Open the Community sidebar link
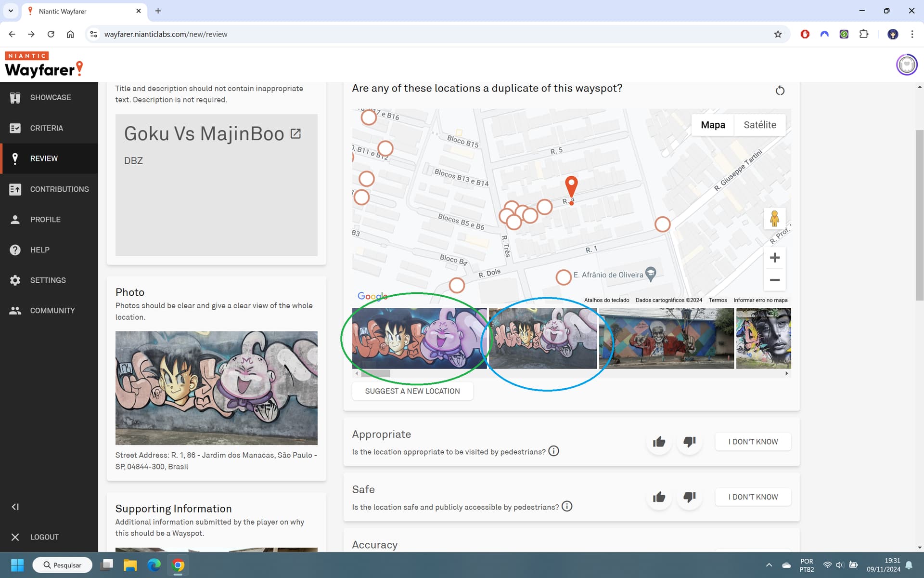 (49, 310)
